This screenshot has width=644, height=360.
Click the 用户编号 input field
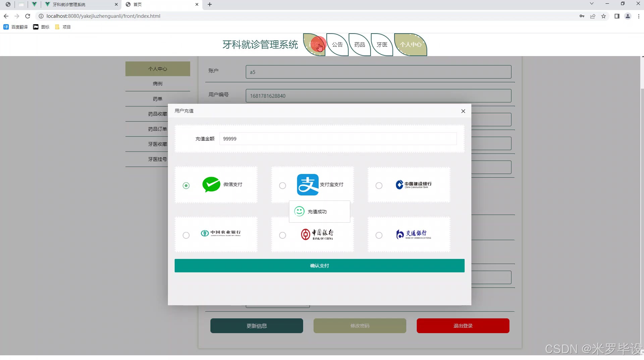click(378, 96)
